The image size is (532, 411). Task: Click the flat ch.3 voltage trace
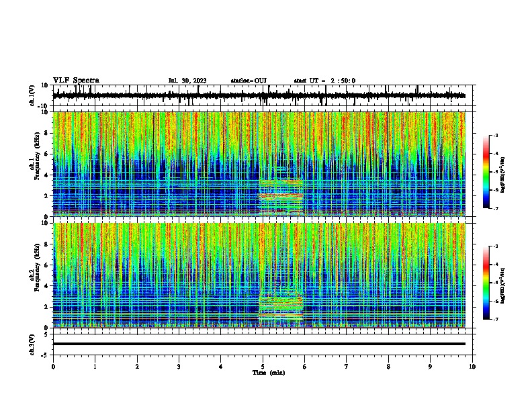259,344
